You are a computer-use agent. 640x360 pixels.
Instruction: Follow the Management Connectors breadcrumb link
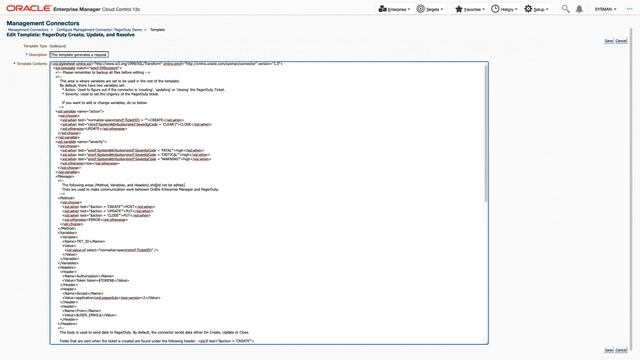tap(28, 30)
